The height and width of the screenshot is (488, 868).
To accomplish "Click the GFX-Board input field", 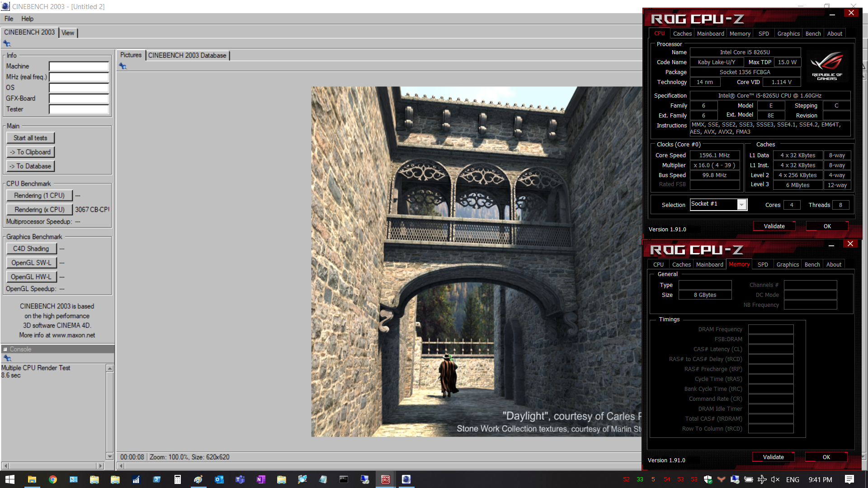I will click(x=79, y=99).
